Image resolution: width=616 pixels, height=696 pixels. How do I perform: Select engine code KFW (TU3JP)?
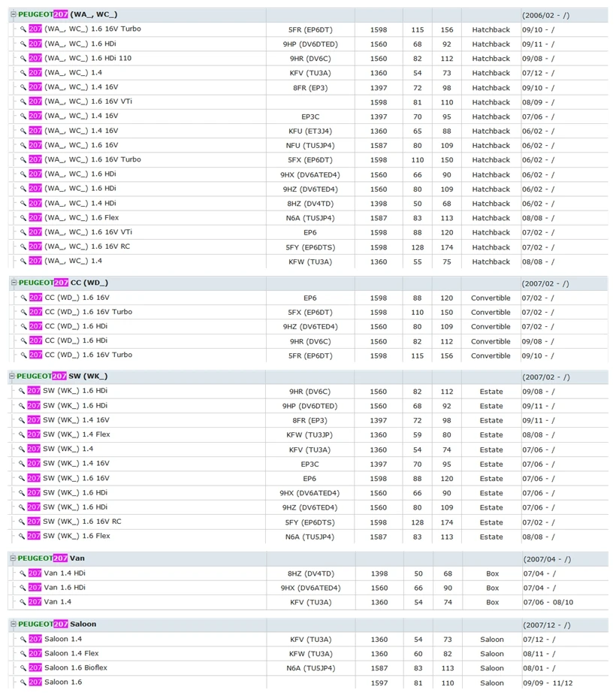pos(310,435)
